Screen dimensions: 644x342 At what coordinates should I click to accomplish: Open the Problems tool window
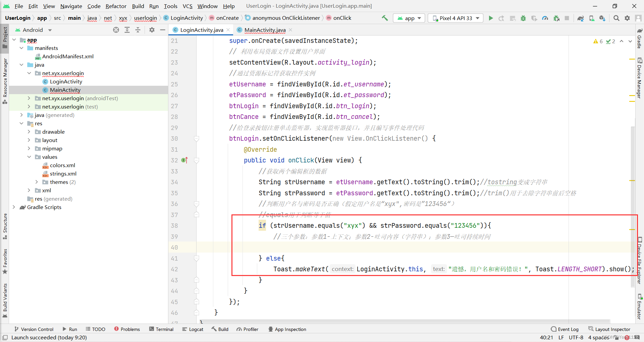[127, 329]
